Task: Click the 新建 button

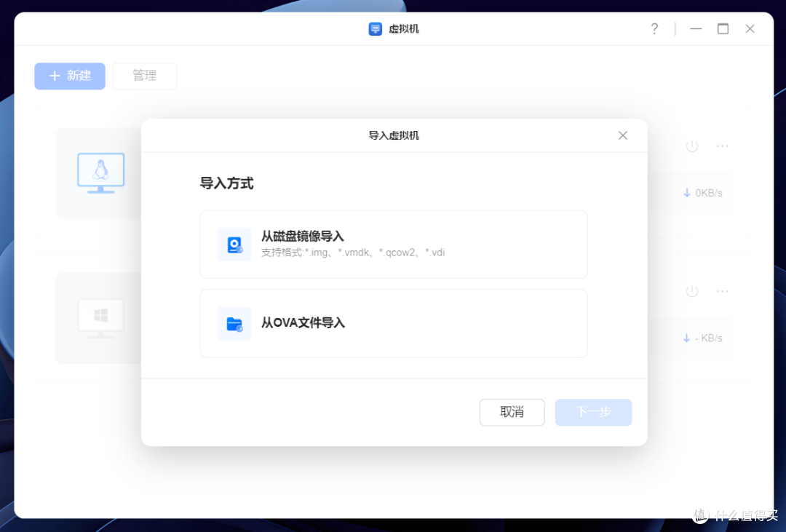Action: point(70,76)
